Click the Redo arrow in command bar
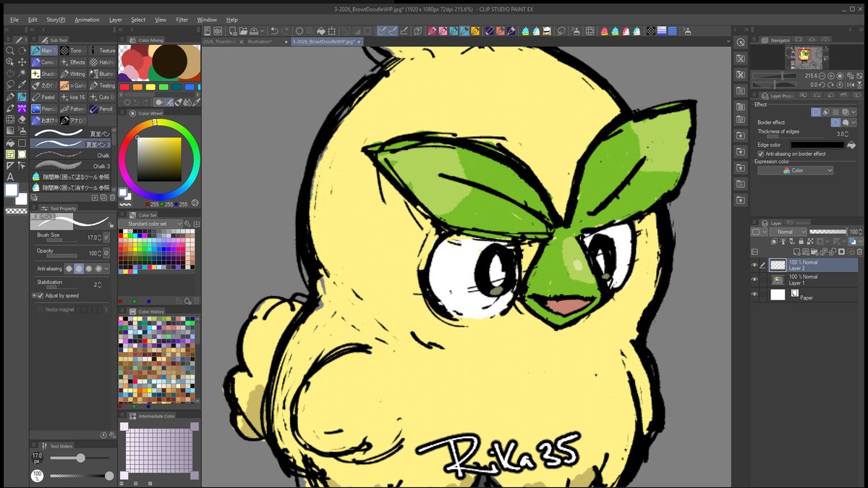 coord(285,30)
